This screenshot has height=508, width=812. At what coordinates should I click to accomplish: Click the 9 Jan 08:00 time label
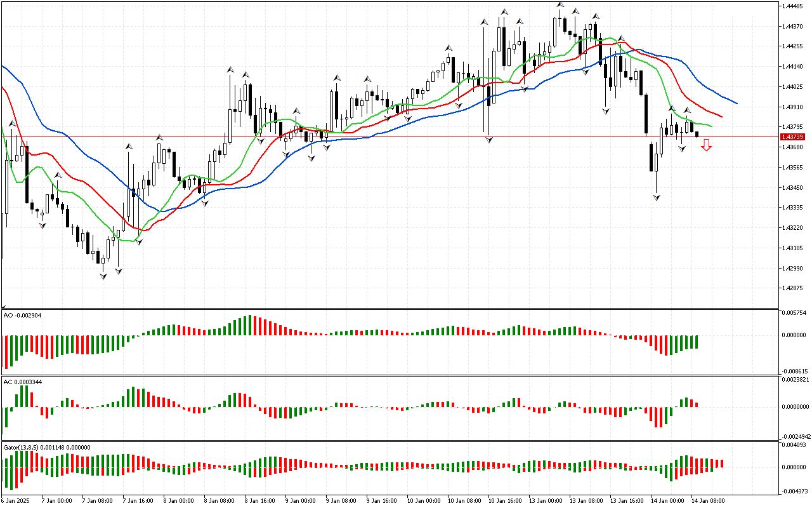pyautogui.click(x=340, y=500)
